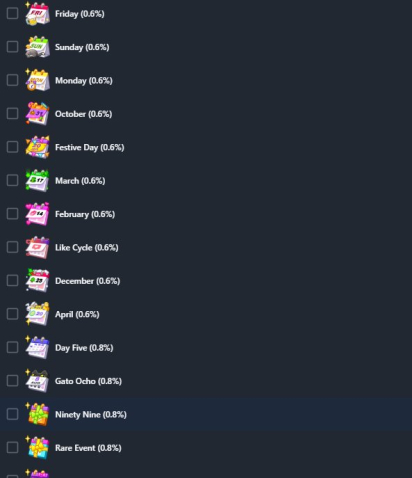Select the October calendar icon
Viewport: 412px width, 478px height.
(x=37, y=114)
